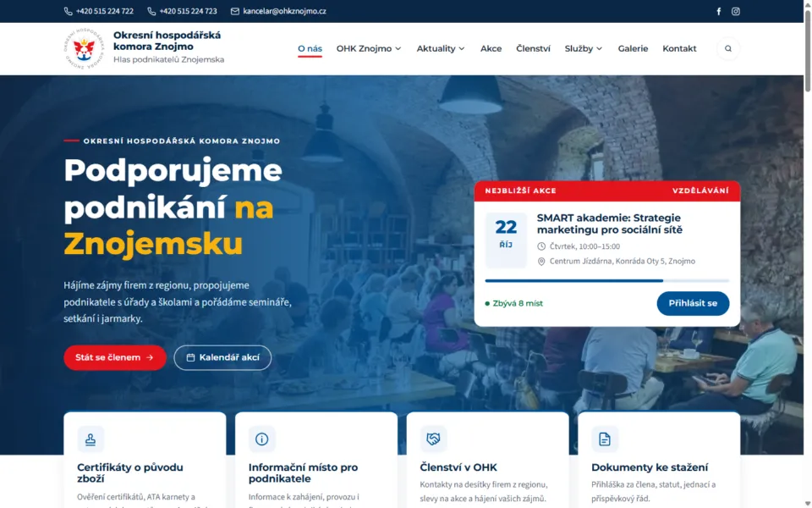812x508 pixels.
Task: Click the chamber coat-of-arms logo
Action: click(84, 48)
